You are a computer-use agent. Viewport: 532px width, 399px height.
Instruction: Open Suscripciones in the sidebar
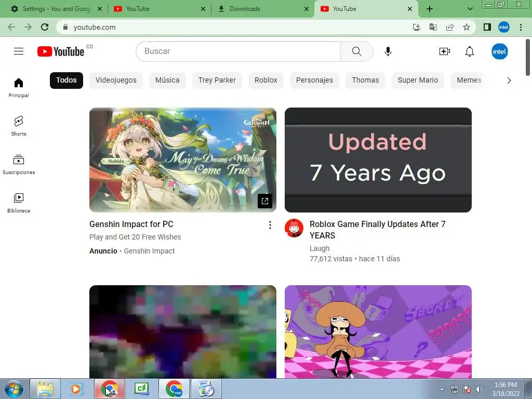pos(19,165)
